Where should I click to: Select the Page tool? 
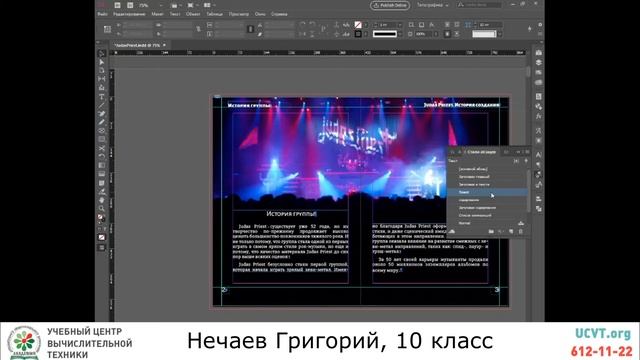coord(102,70)
